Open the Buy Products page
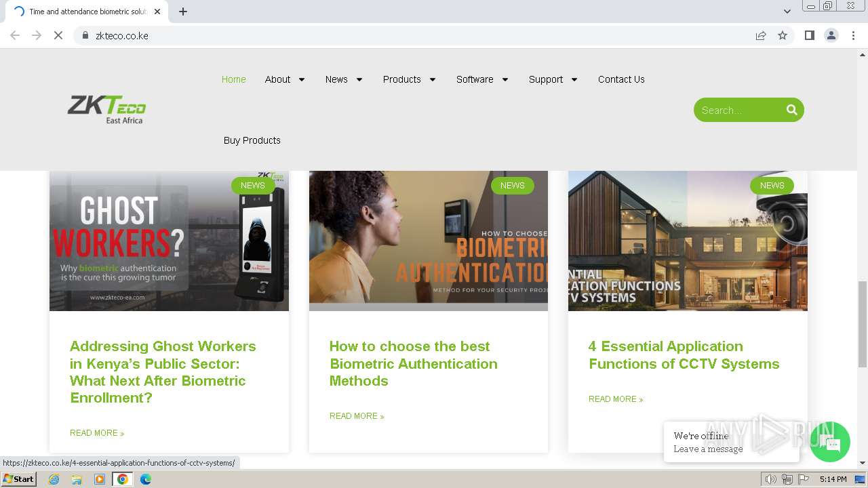Screen dimensions: 868x488 252,140
